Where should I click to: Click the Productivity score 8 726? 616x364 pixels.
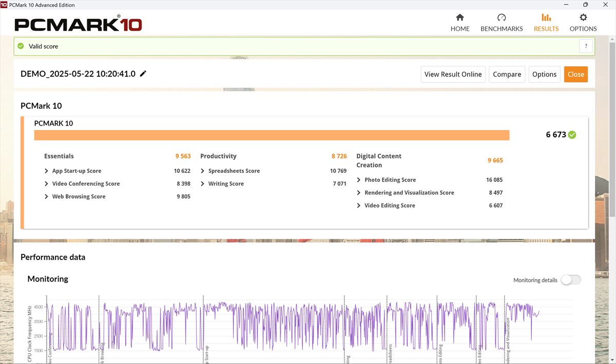(x=339, y=156)
